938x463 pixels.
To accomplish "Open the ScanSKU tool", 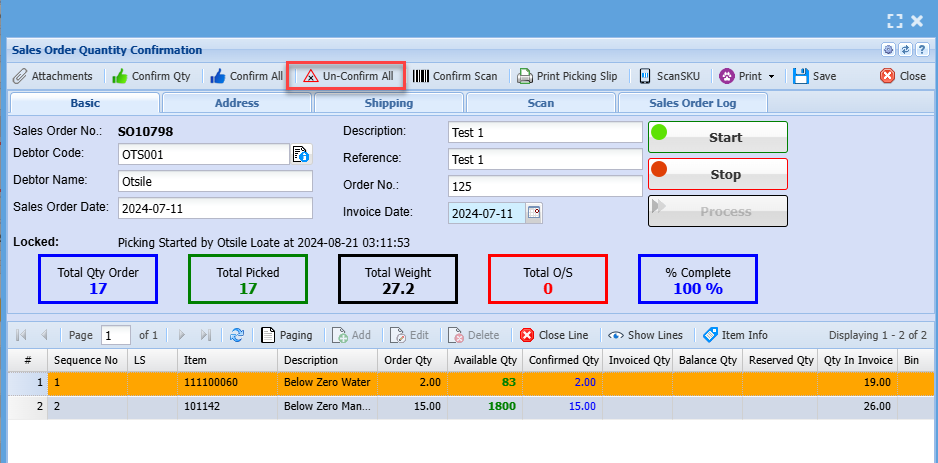I will tap(672, 76).
